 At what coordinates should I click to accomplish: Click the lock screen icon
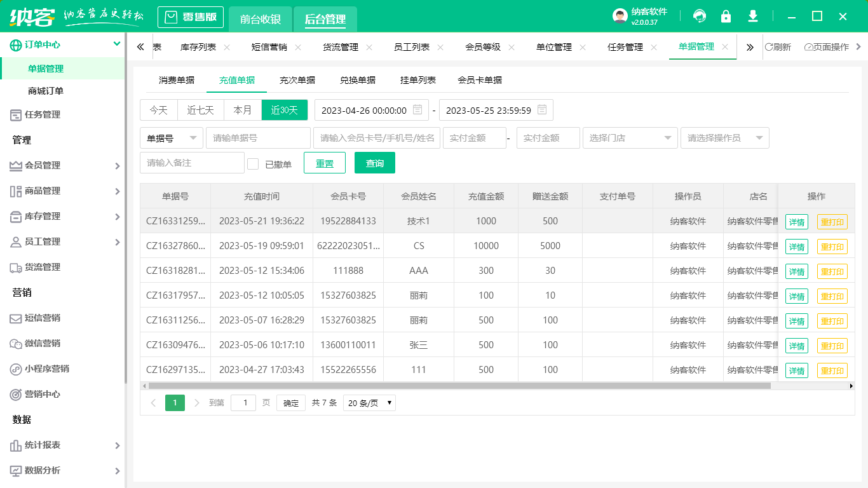click(726, 16)
